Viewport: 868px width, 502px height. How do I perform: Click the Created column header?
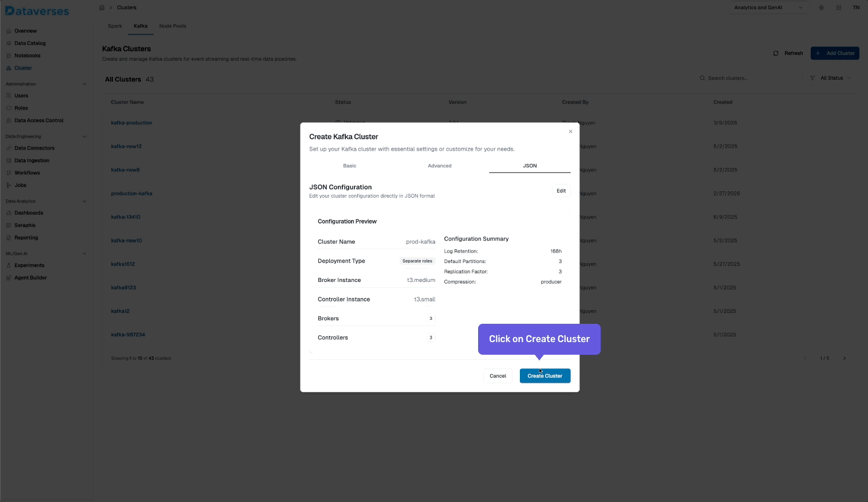pos(723,102)
